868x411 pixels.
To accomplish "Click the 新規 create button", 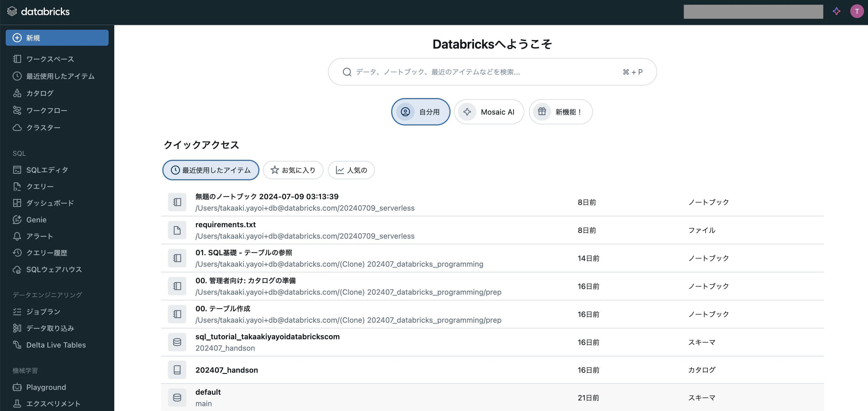I will 57,38.
